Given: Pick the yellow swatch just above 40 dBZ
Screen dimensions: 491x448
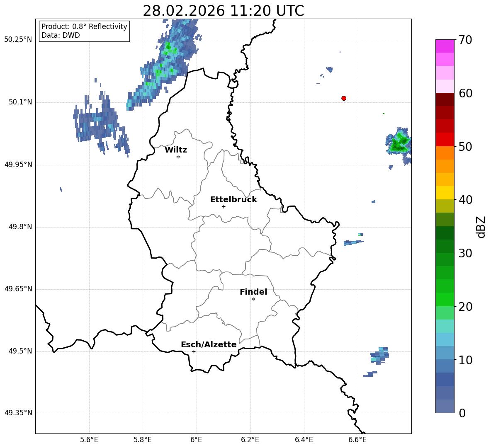Looking at the screenshot, I should pos(445,193).
